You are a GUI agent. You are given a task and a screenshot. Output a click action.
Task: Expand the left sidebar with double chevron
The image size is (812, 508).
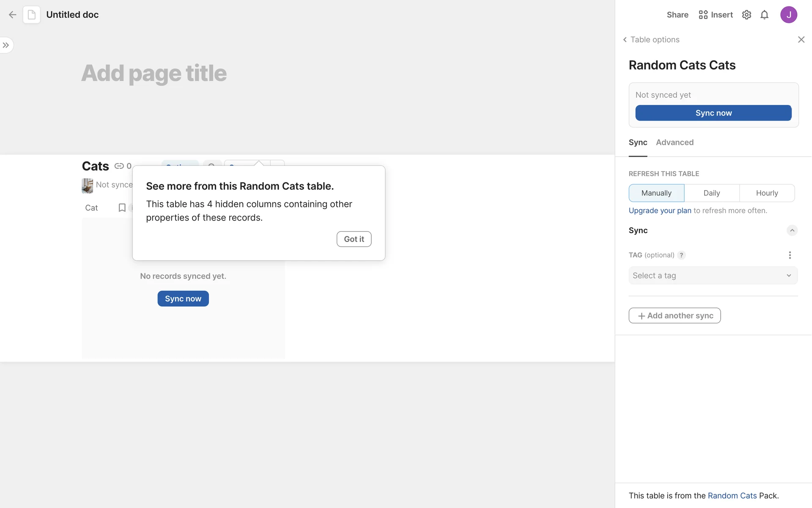(6, 45)
